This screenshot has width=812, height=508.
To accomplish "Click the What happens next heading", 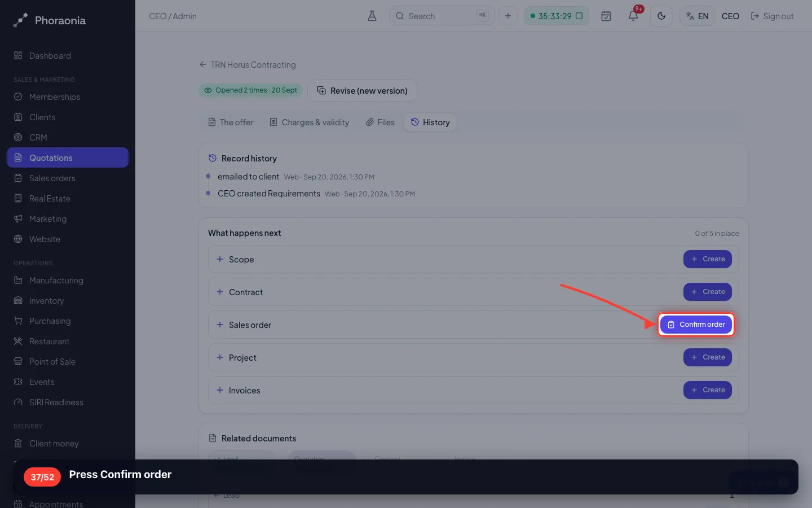I will [245, 233].
